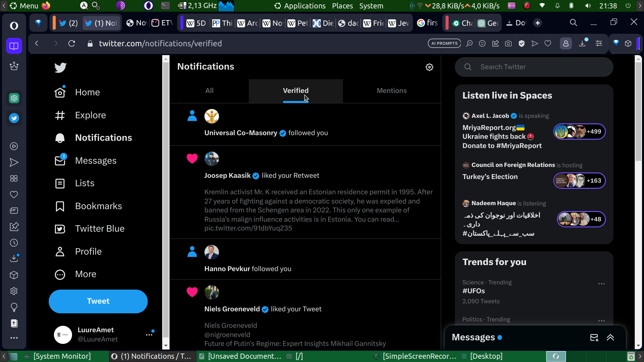This screenshot has width=644, height=362.
Task: Click the Opera snapshot camera icon
Action: click(x=508, y=43)
